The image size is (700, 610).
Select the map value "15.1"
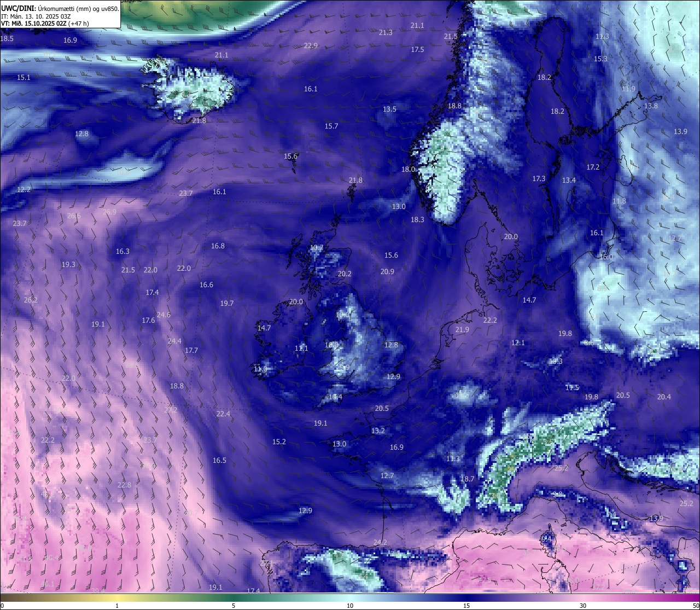(24, 78)
